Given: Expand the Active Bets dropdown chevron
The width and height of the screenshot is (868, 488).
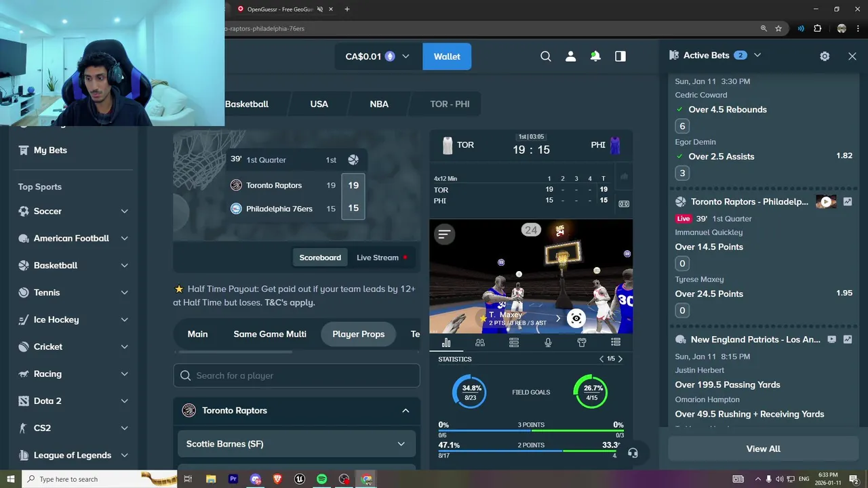Looking at the screenshot, I should coord(757,55).
